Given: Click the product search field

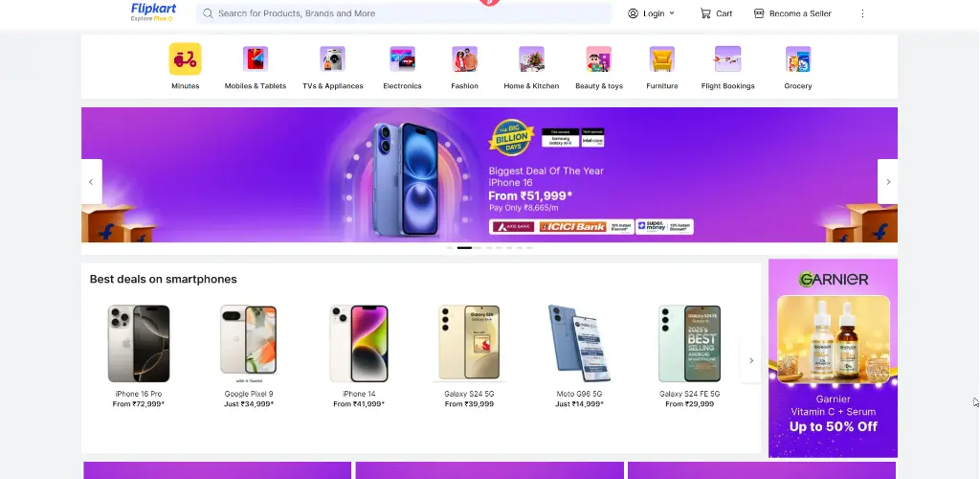Looking at the screenshot, I should pyautogui.click(x=404, y=13).
